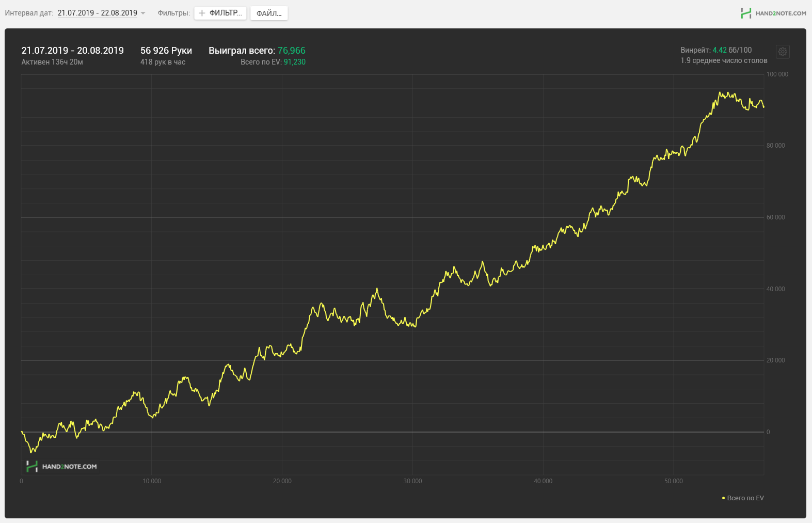Click the total winnings value 76,966
The image size is (812, 523).
coord(292,51)
